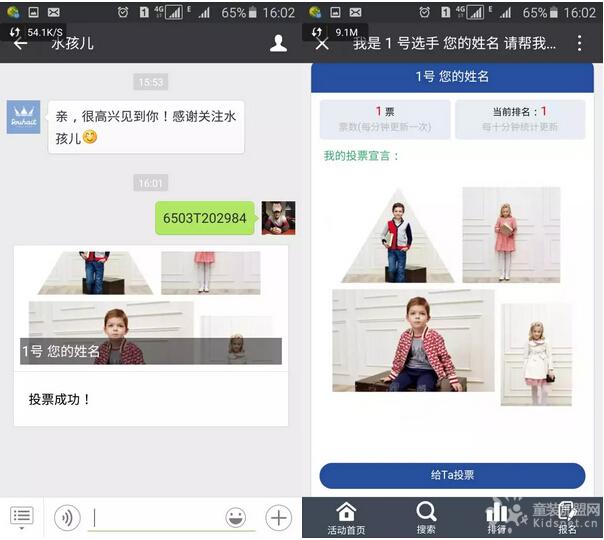Tap the 16:01 timestamp in chat
This screenshot has height=540, width=604.
[151, 183]
